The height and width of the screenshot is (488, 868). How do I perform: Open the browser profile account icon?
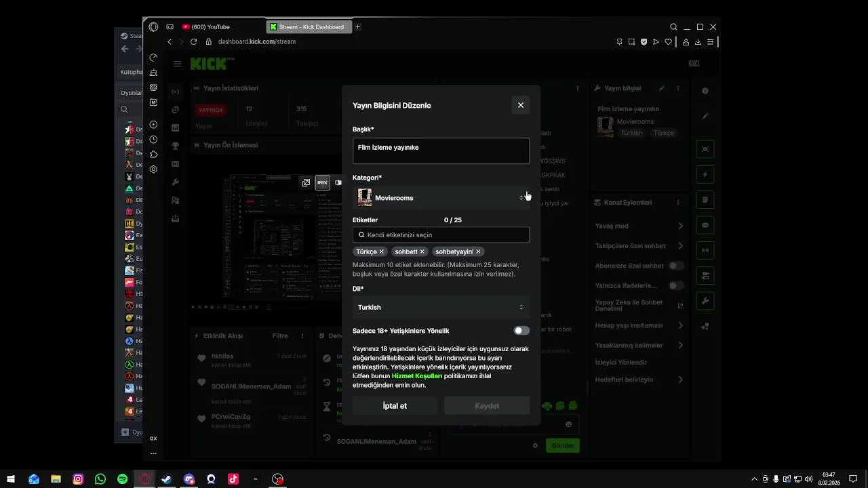pyautogui.click(x=686, y=42)
